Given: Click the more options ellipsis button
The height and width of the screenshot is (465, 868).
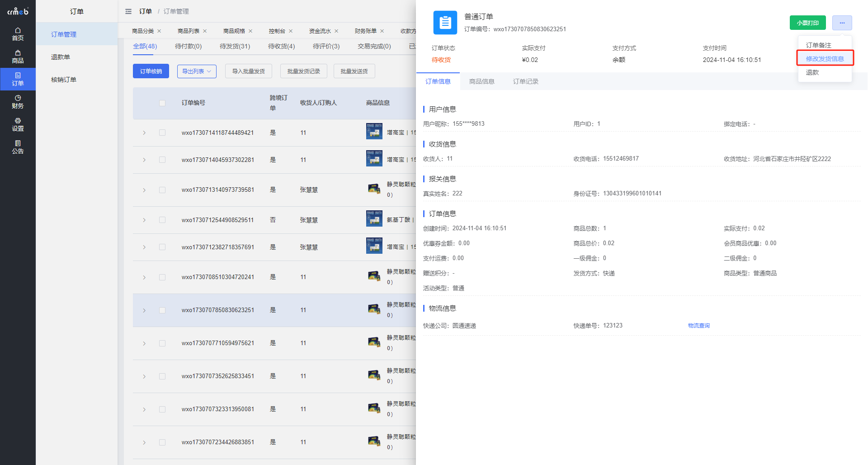Looking at the screenshot, I should click(842, 23).
